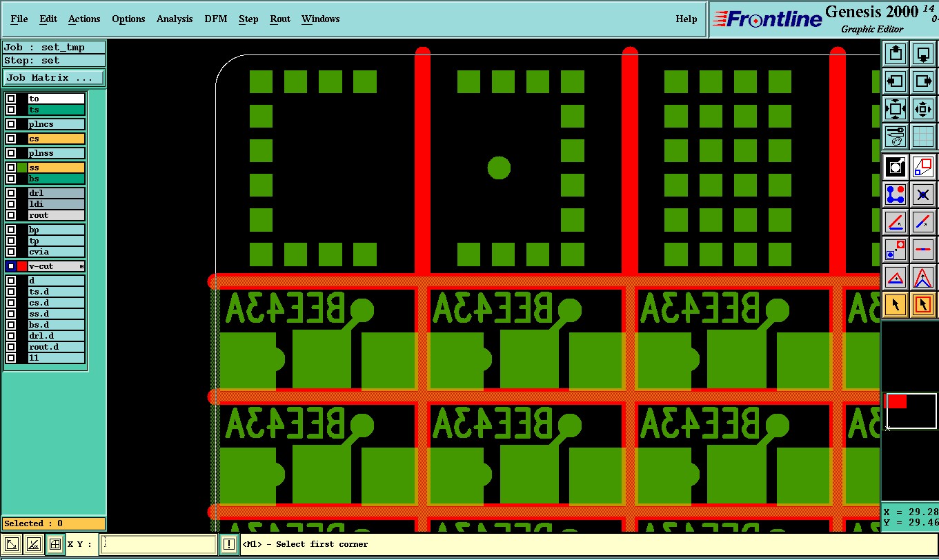939x560 pixels.
Task: Toggle the checkbox of layer 'cs'
Action: point(11,139)
